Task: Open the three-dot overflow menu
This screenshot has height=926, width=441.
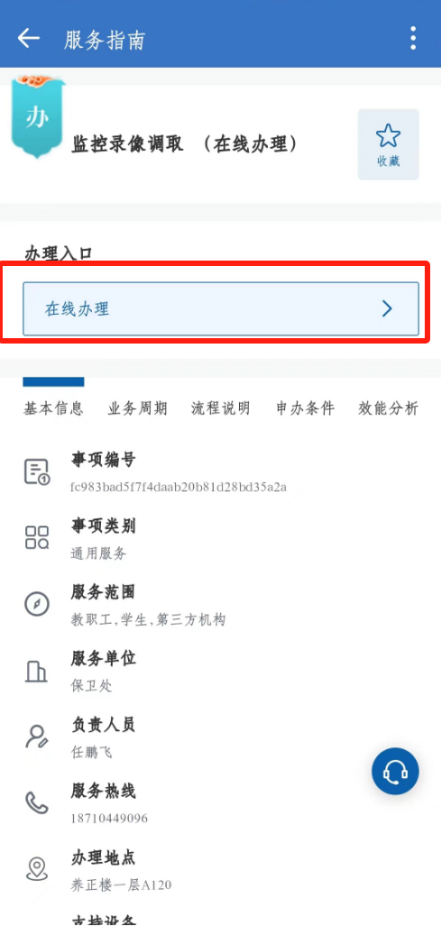Action: (x=413, y=38)
